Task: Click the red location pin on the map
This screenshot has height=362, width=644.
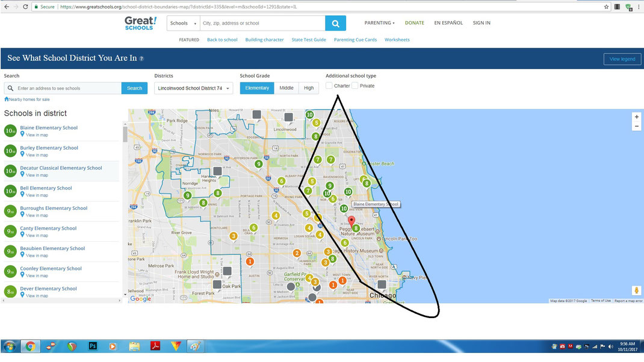Action: click(351, 222)
